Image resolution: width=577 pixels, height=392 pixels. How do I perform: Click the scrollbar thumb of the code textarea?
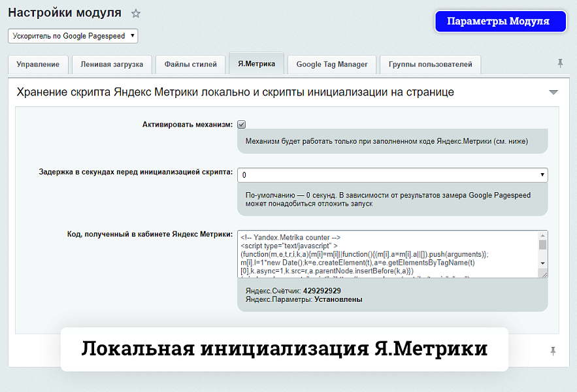pyautogui.click(x=544, y=245)
